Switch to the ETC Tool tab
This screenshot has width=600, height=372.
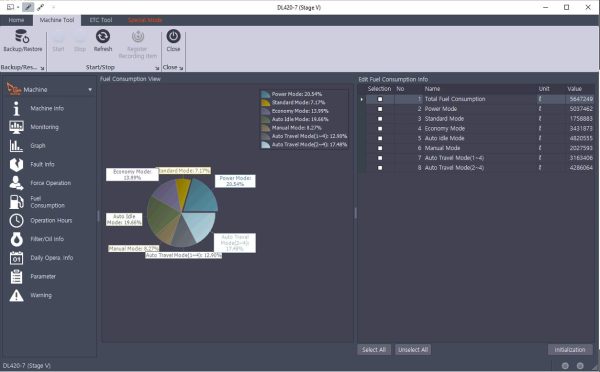pyautogui.click(x=101, y=20)
